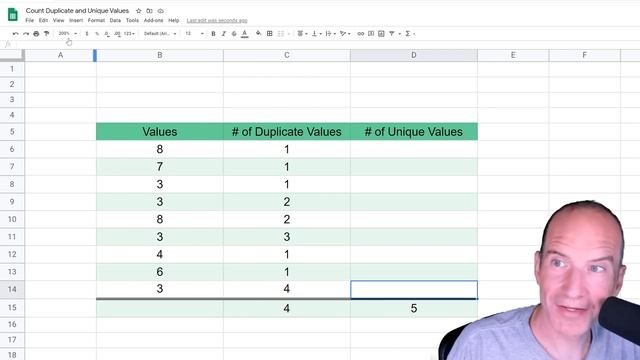Insert a comment
Image resolution: width=640 pixels, height=360 pixels.
(x=371, y=33)
